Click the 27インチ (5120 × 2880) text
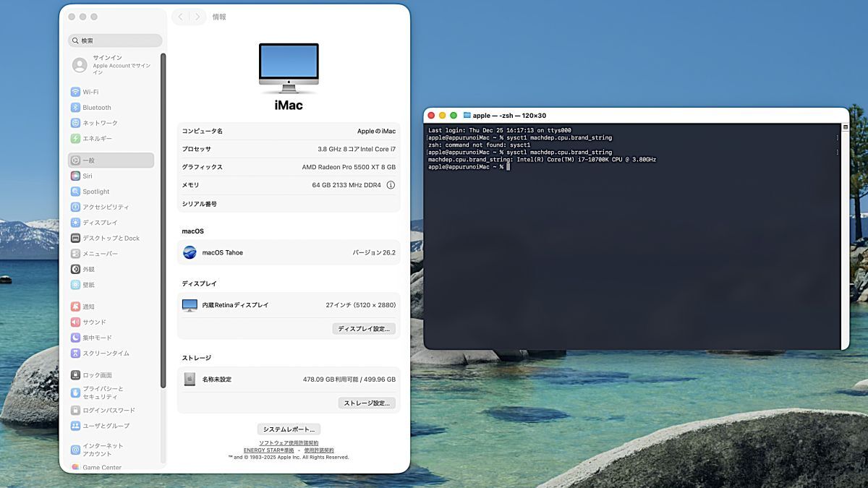Screen dimensions: 868x488 361,305
